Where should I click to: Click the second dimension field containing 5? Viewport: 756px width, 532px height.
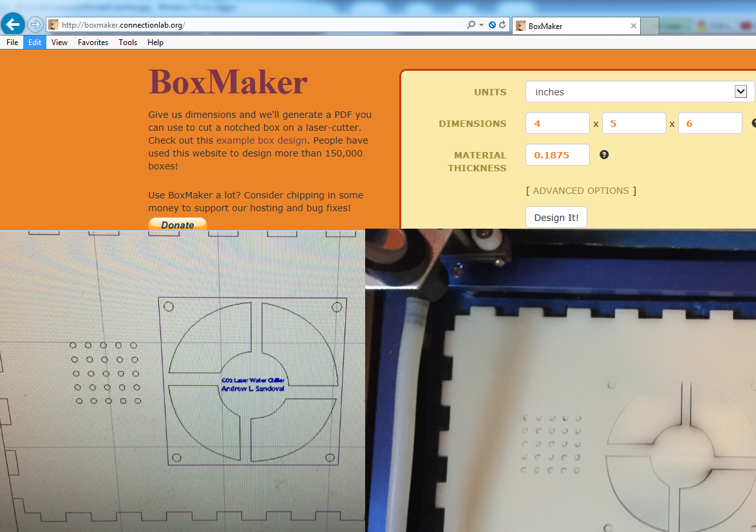[x=634, y=124]
